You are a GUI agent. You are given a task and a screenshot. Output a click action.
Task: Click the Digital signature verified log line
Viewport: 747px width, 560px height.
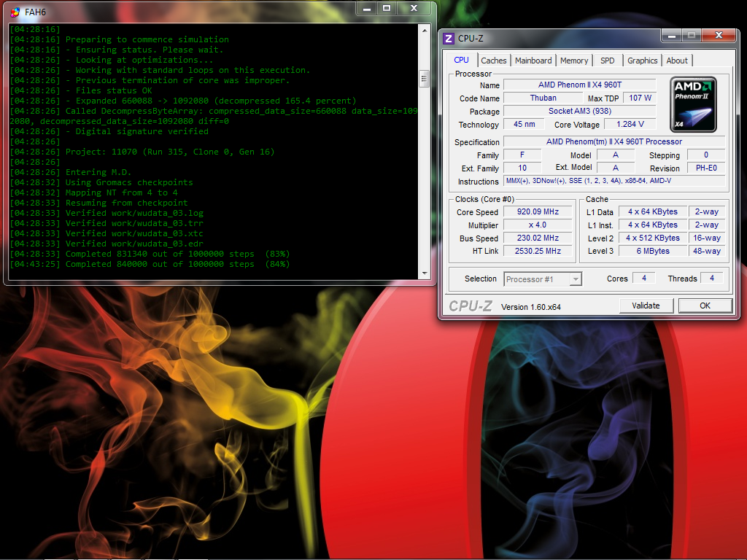coord(109,131)
